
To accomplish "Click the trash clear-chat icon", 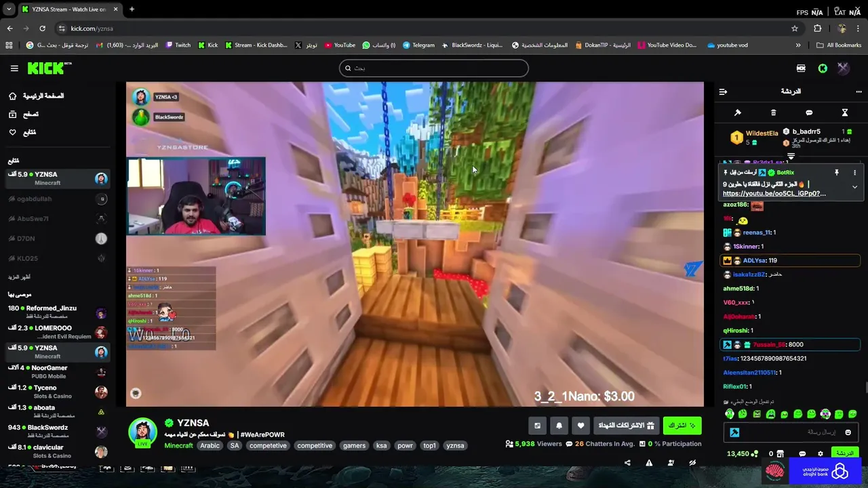I will (x=773, y=113).
